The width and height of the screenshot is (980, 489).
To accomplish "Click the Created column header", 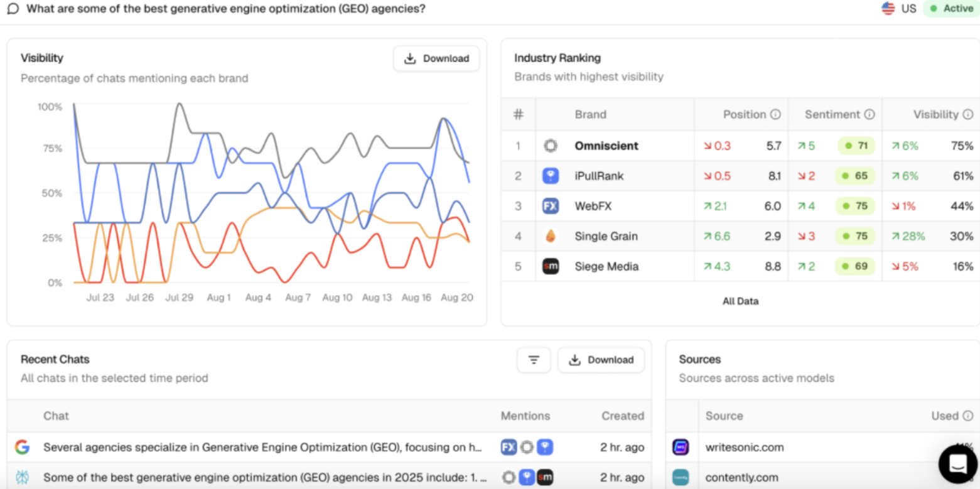I will coord(623,416).
